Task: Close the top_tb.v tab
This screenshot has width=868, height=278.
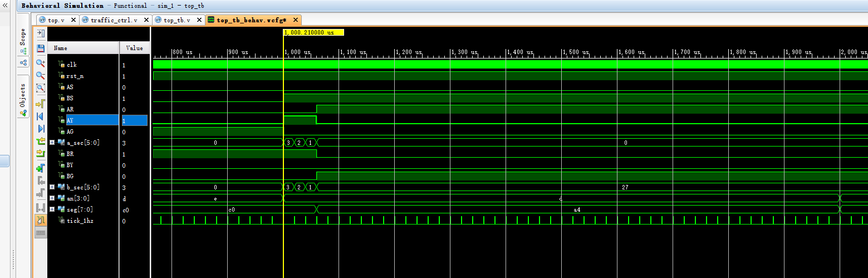Action: click(x=200, y=20)
